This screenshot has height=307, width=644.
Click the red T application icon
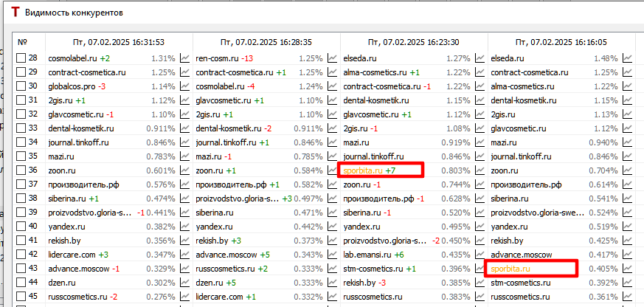point(15,12)
